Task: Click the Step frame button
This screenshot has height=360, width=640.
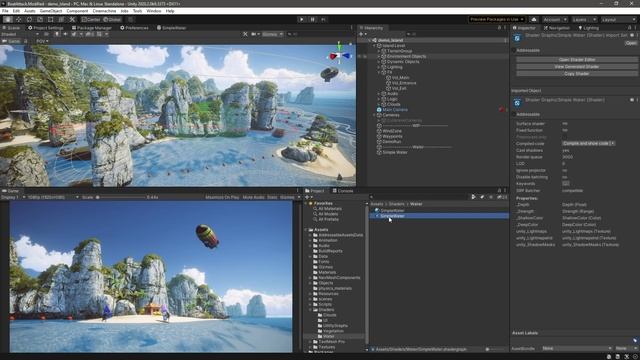Action: (324, 20)
